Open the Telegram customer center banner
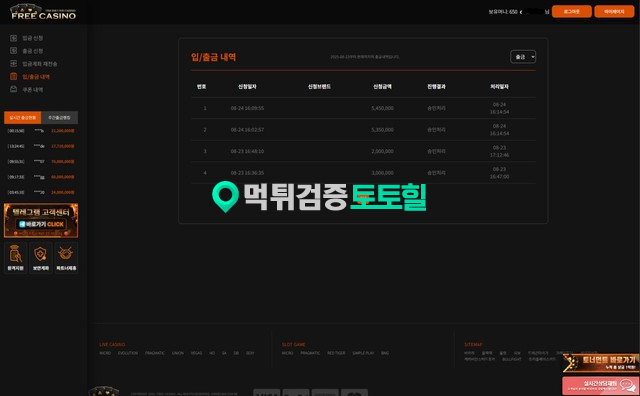The width and height of the screenshot is (640, 396). tap(41, 220)
